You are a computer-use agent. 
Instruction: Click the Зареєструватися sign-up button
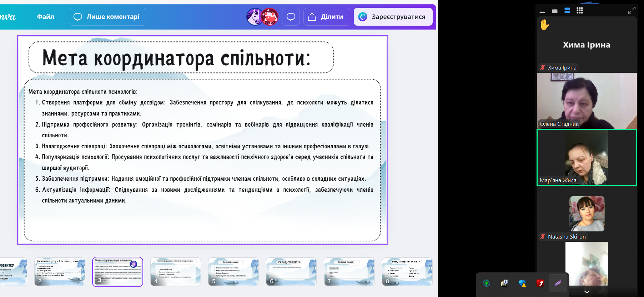coord(393,17)
